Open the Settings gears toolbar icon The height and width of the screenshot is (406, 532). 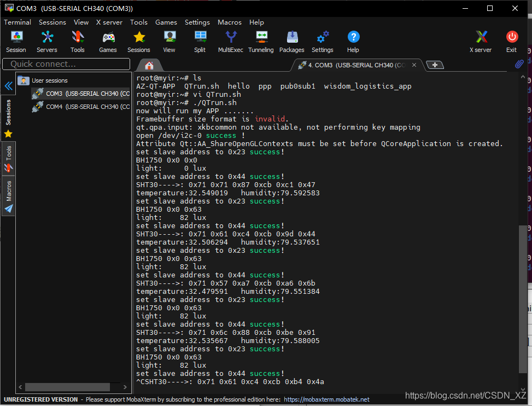coord(323,42)
